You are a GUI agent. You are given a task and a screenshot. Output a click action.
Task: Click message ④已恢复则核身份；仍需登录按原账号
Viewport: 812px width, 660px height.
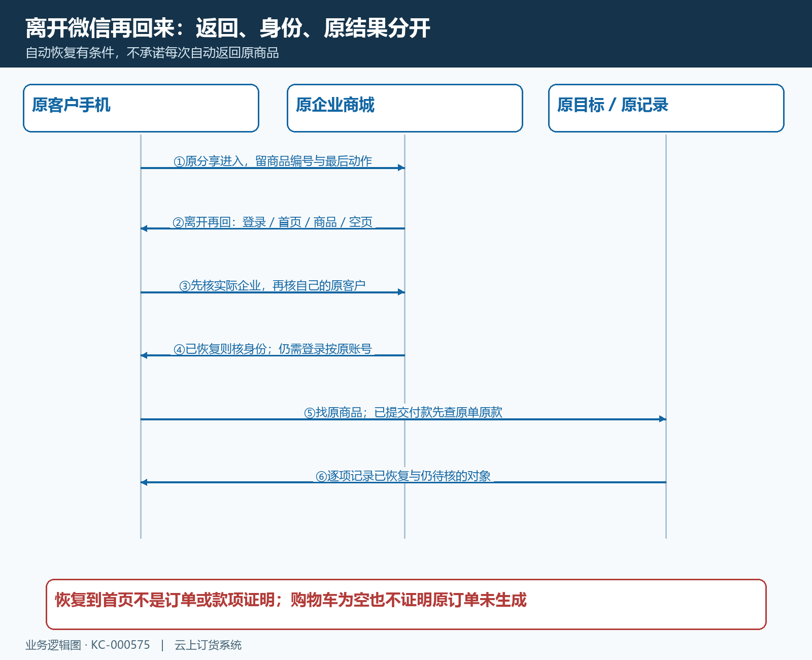[273, 349]
